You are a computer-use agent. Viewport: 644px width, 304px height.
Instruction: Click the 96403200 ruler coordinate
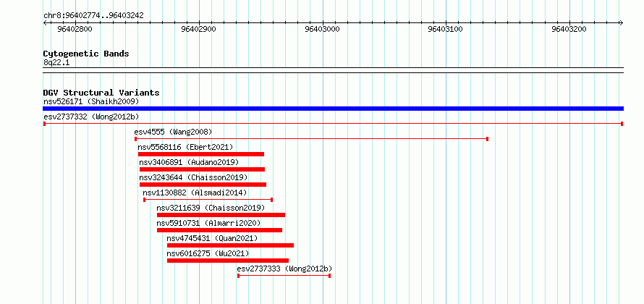tap(569, 29)
